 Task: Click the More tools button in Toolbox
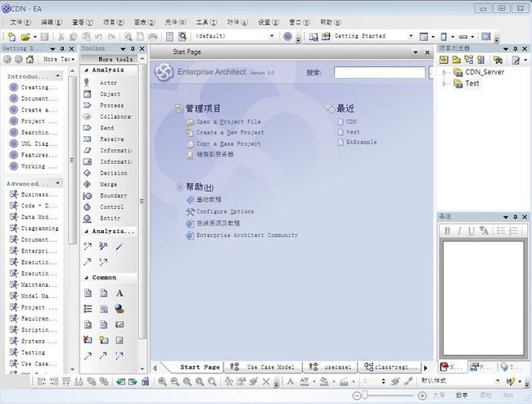109,59
